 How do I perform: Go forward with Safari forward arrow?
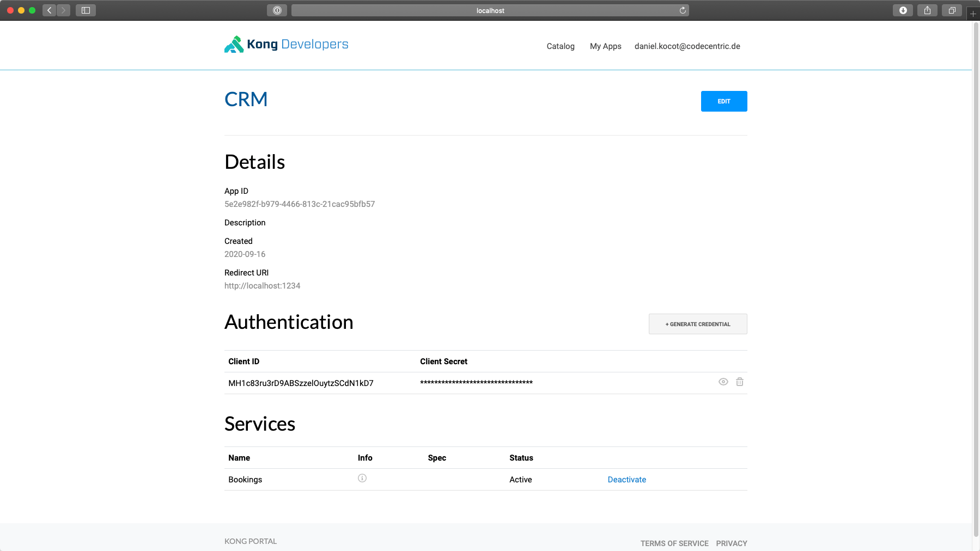click(x=64, y=10)
